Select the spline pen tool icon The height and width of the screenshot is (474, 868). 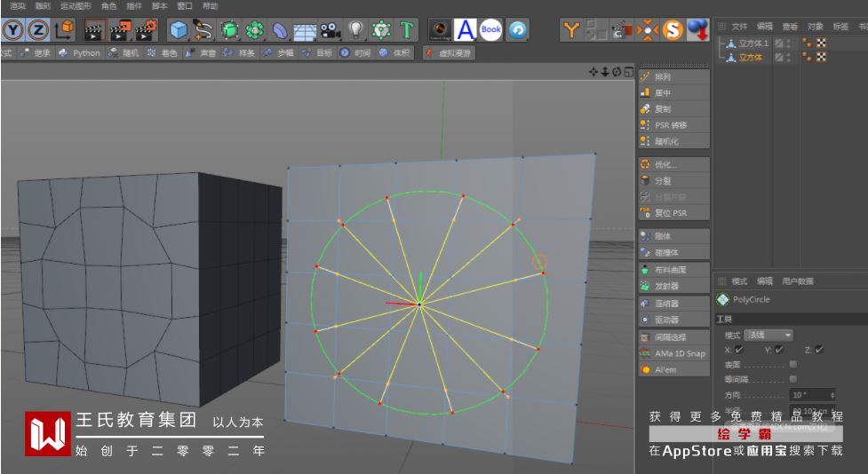tap(203, 30)
